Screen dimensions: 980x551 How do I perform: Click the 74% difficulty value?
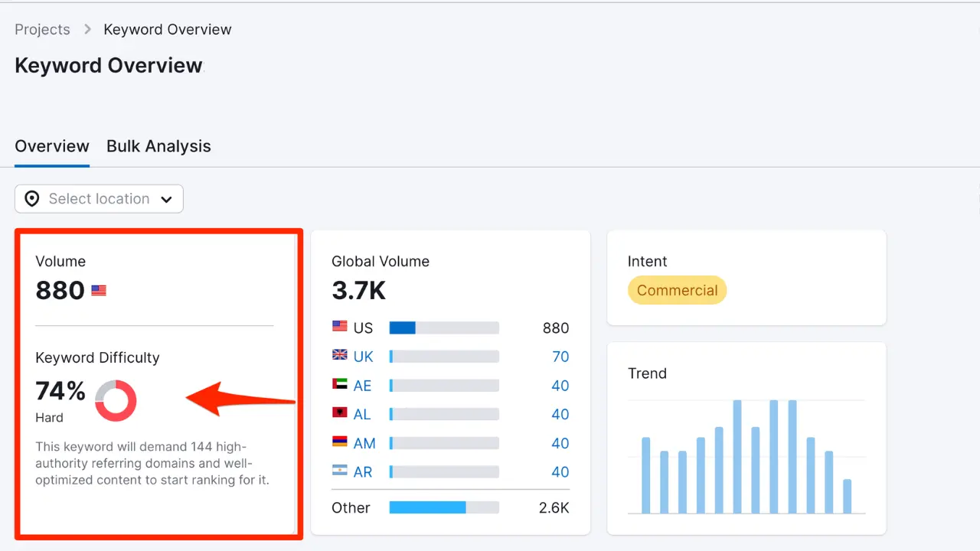[60, 390]
